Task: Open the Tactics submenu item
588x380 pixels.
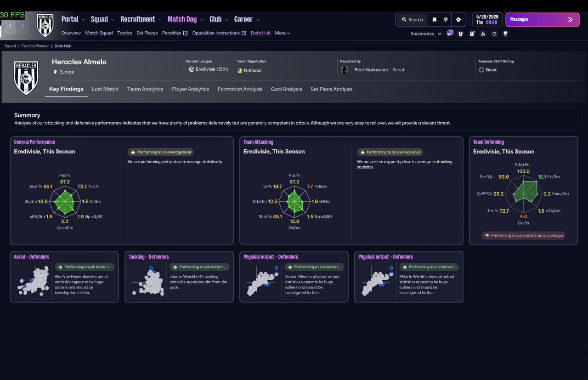Action: point(124,33)
